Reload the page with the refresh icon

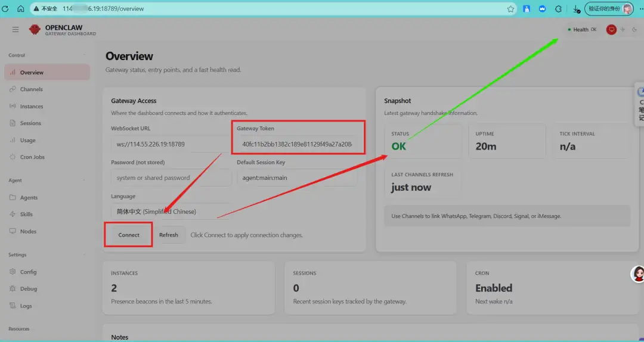[x=6, y=9]
